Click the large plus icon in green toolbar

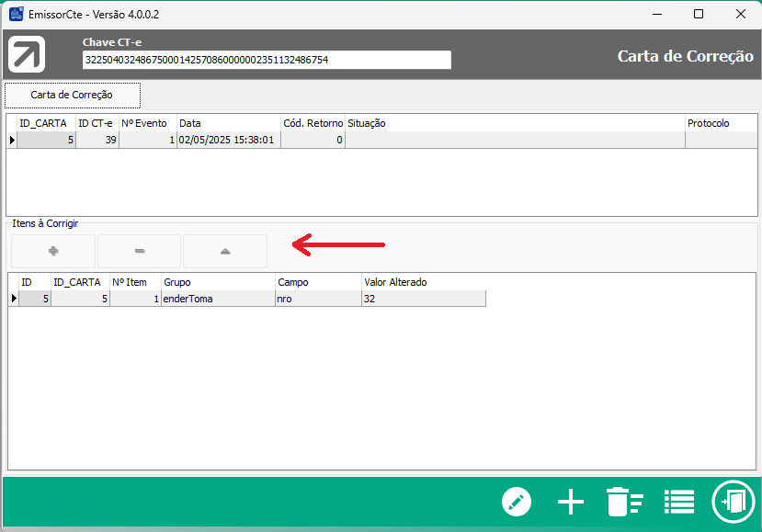(x=571, y=502)
